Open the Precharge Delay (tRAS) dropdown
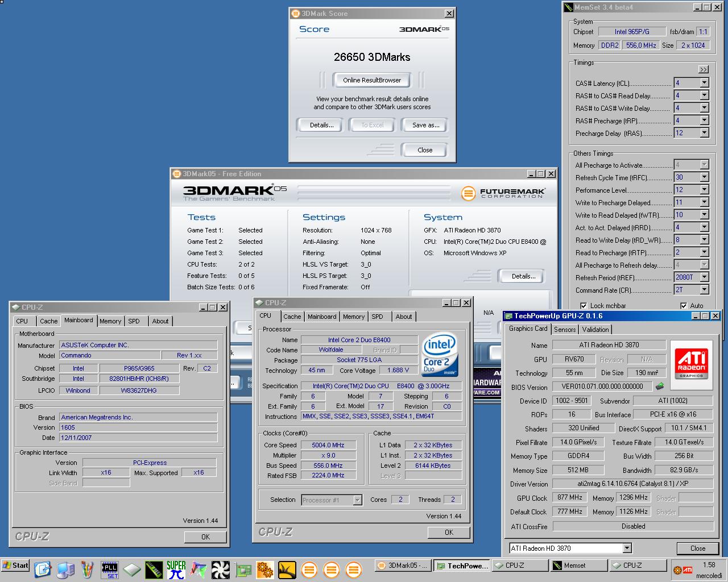728x582 pixels. (x=704, y=133)
